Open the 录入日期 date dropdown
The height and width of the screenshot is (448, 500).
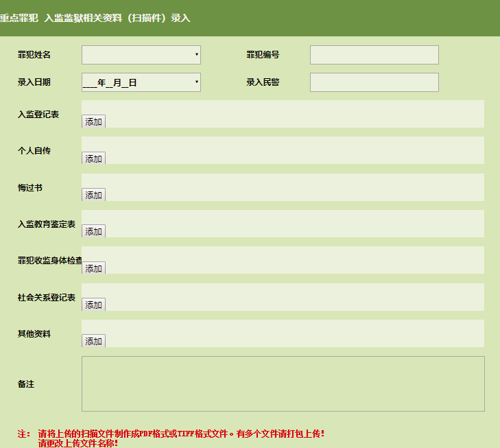click(141, 82)
